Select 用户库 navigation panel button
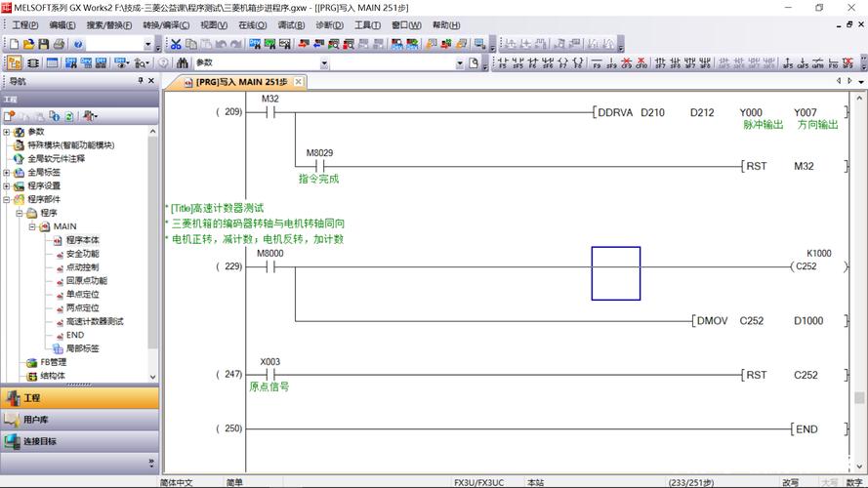 click(80, 420)
